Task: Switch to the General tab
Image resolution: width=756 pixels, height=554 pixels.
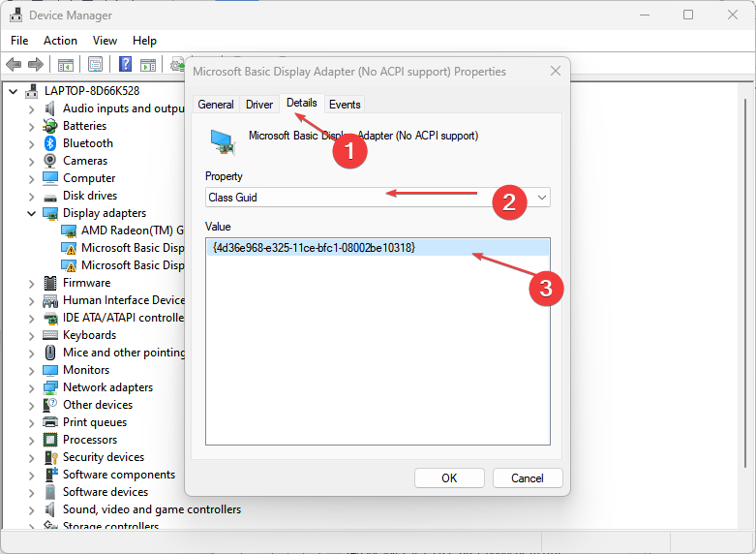Action: point(216,105)
